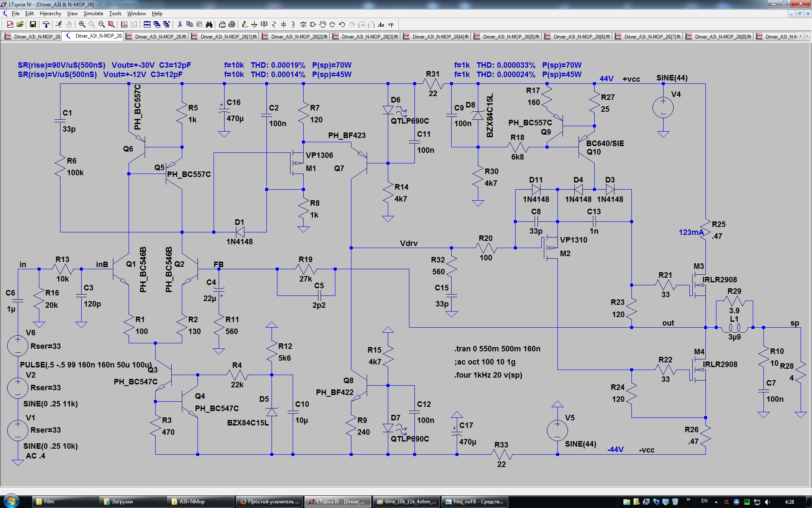Image resolution: width=812 pixels, height=508 pixels.
Task: Select the Copy tool in the toolbar
Action: pos(189,25)
